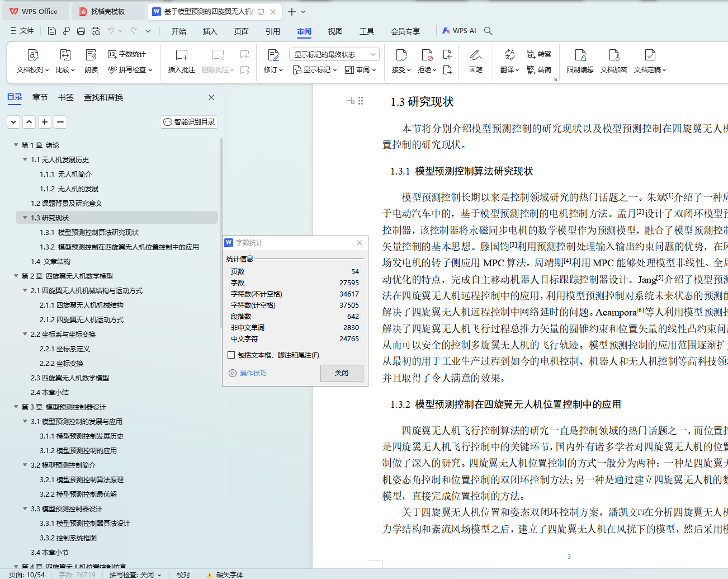Image resolution: width=728 pixels, height=579 pixels.
Task: Click 校对 in status bar
Action: (183, 575)
